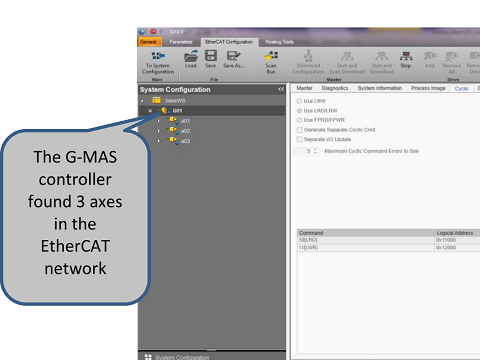The height and width of the screenshot is (360, 480).
Task: Click Download Configuration icon
Action: click(x=308, y=56)
